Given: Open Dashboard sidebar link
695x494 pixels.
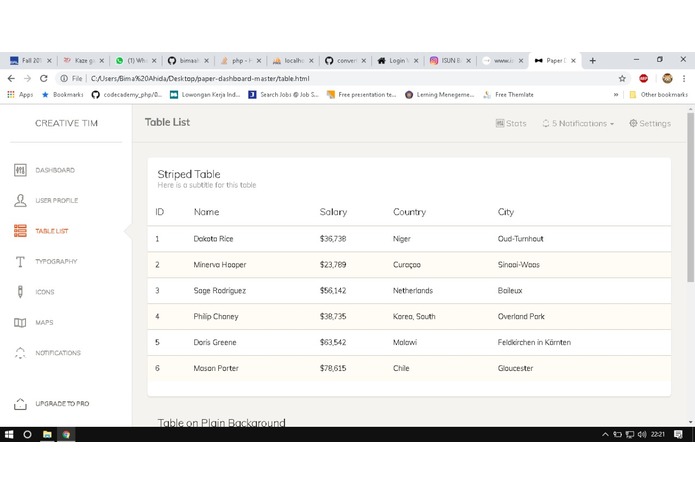Looking at the screenshot, I should (x=55, y=170).
